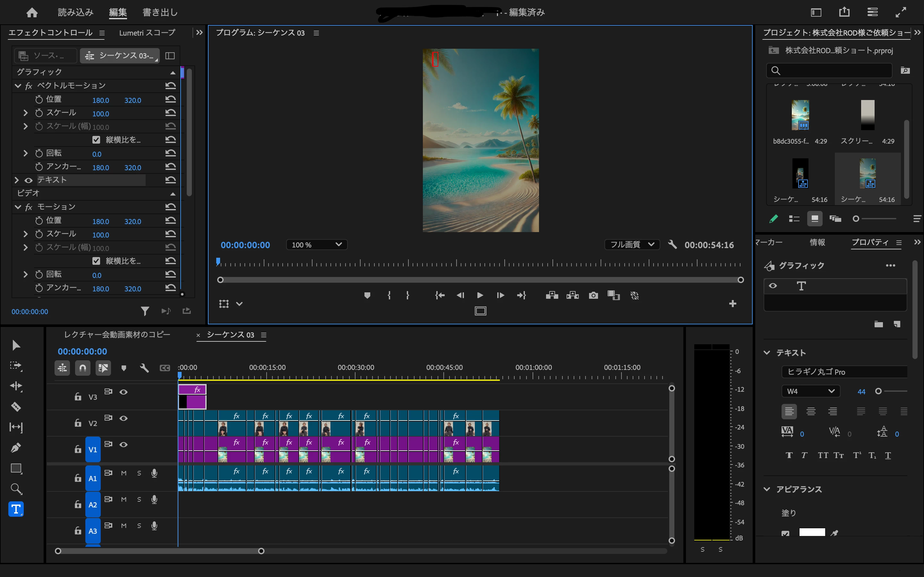Select the Rectangle shape tool
The image size is (924, 577).
tap(16, 468)
